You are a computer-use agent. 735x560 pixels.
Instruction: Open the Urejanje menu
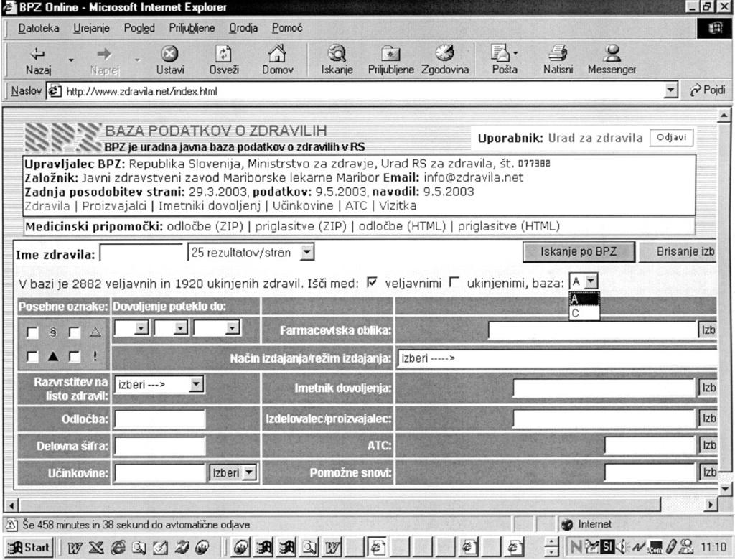pyautogui.click(x=91, y=28)
